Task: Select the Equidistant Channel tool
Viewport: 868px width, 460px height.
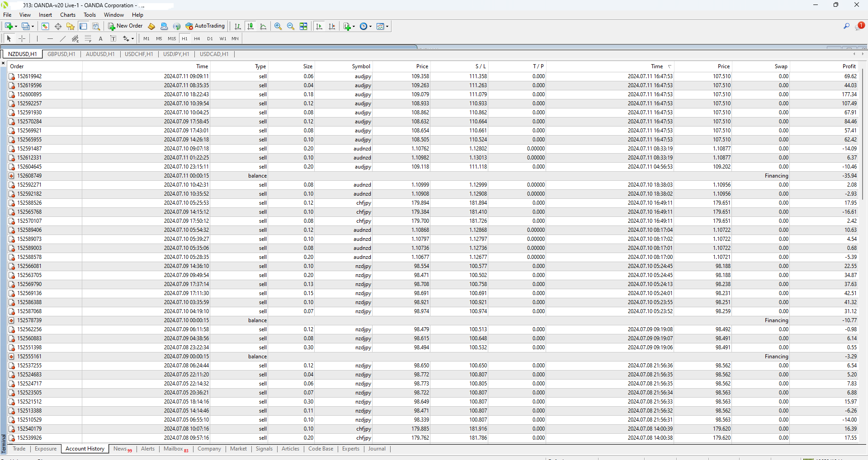Action: pos(75,38)
